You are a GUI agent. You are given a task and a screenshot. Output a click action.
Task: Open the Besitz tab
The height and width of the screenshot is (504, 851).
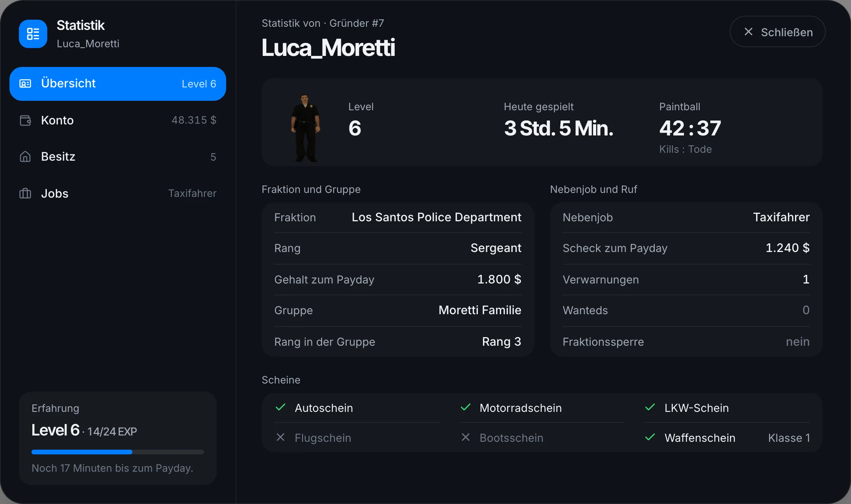pyautogui.click(x=118, y=157)
